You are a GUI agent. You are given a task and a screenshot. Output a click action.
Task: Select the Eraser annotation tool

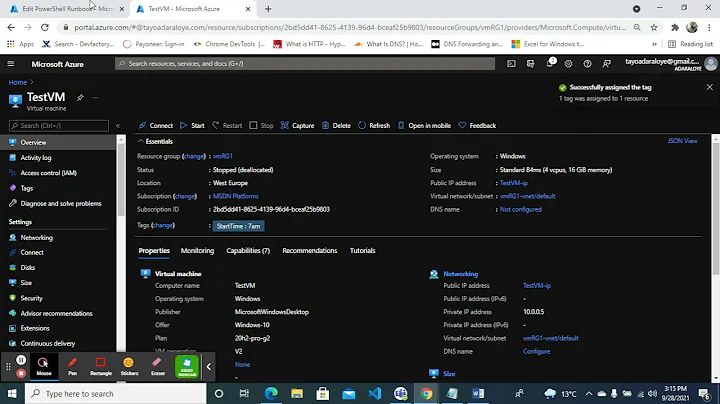158,366
